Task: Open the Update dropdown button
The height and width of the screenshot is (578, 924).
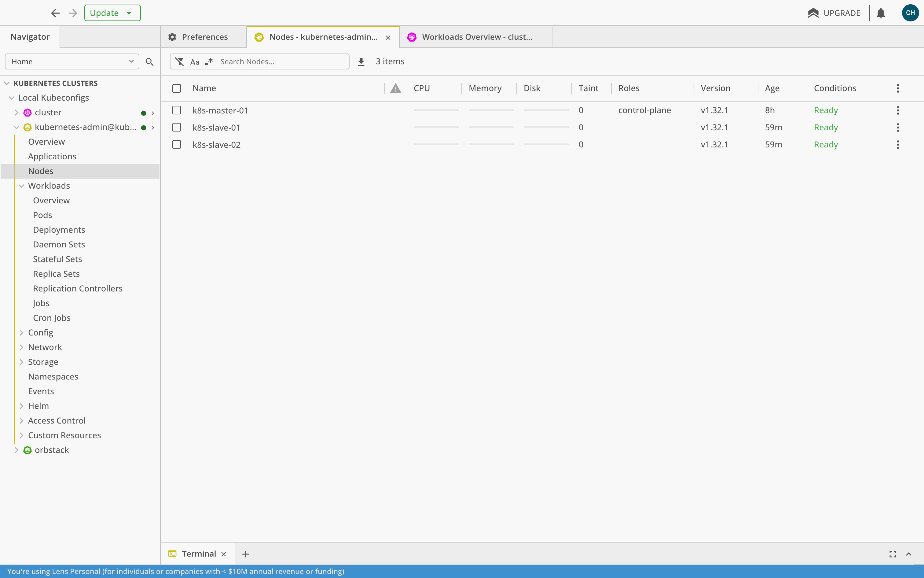Action: 112,13
